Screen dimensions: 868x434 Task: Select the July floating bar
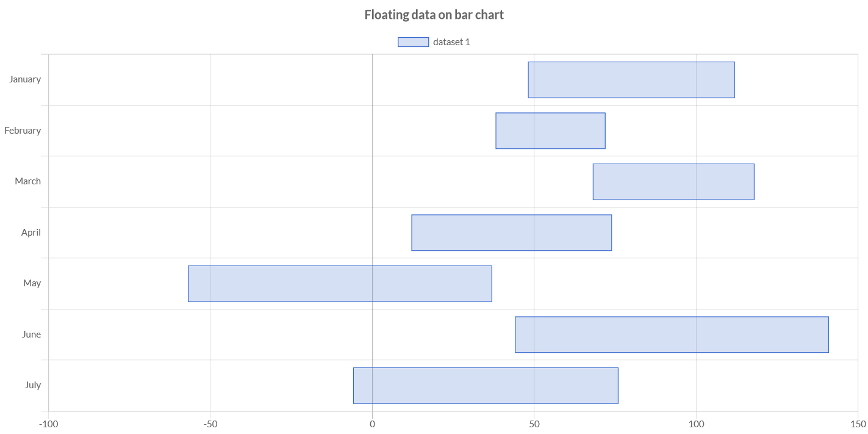[486, 385]
